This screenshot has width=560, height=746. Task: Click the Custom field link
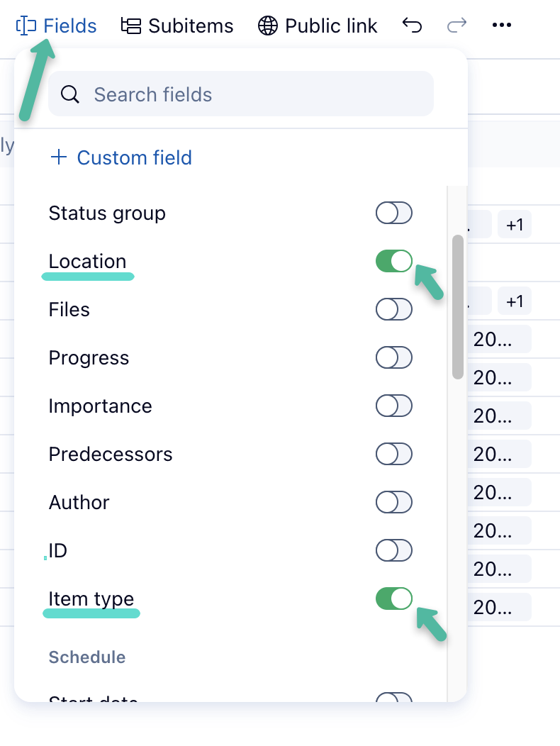click(134, 157)
